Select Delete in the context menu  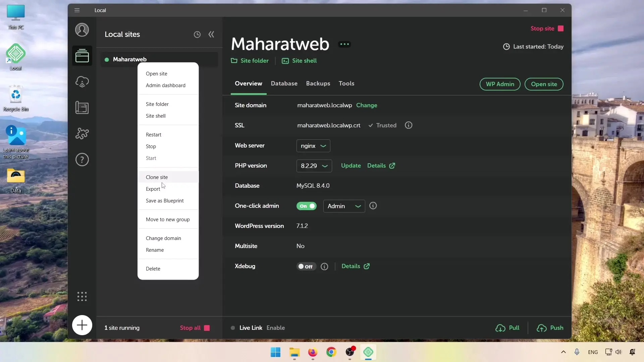pyautogui.click(x=168, y=269)
